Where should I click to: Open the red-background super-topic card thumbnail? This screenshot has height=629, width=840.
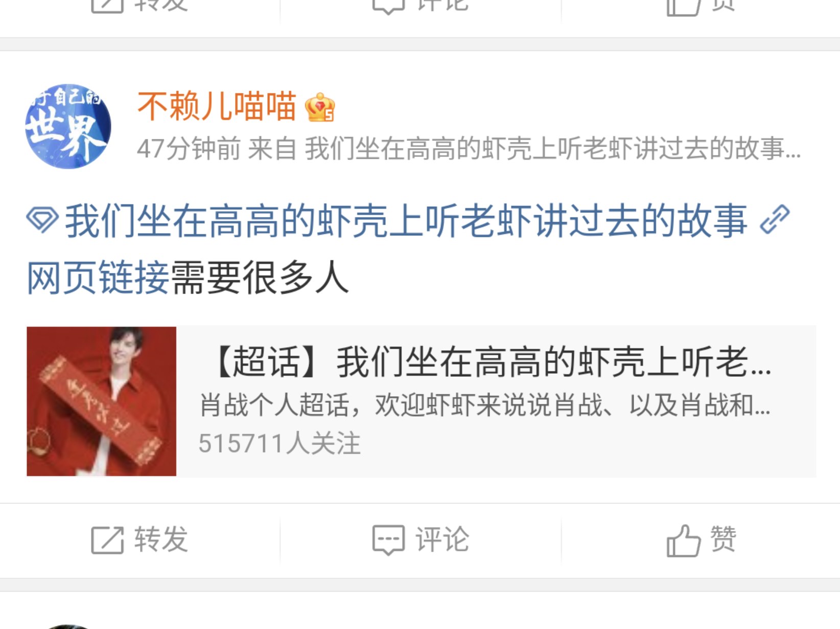(101, 401)
